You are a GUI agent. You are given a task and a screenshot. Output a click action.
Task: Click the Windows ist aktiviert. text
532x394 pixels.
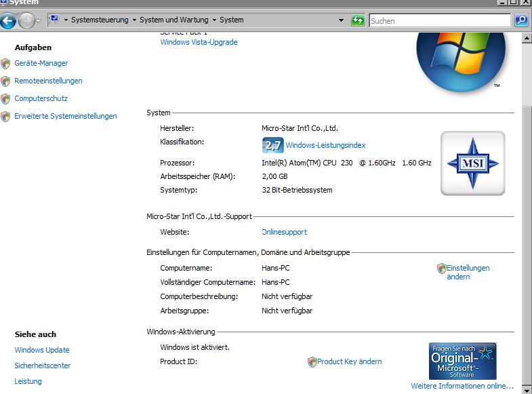(x=195, y=347)
